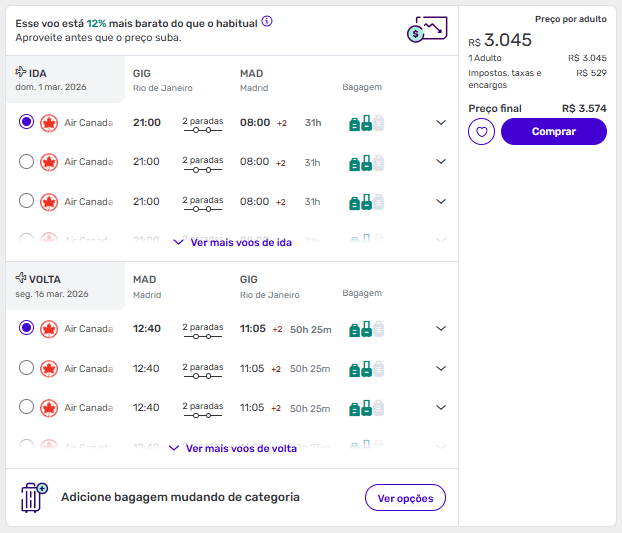Image resolution: width=622 pixels, height=533 pixels.
Task: Click the Ver opções button
Action: click(405, 497)
